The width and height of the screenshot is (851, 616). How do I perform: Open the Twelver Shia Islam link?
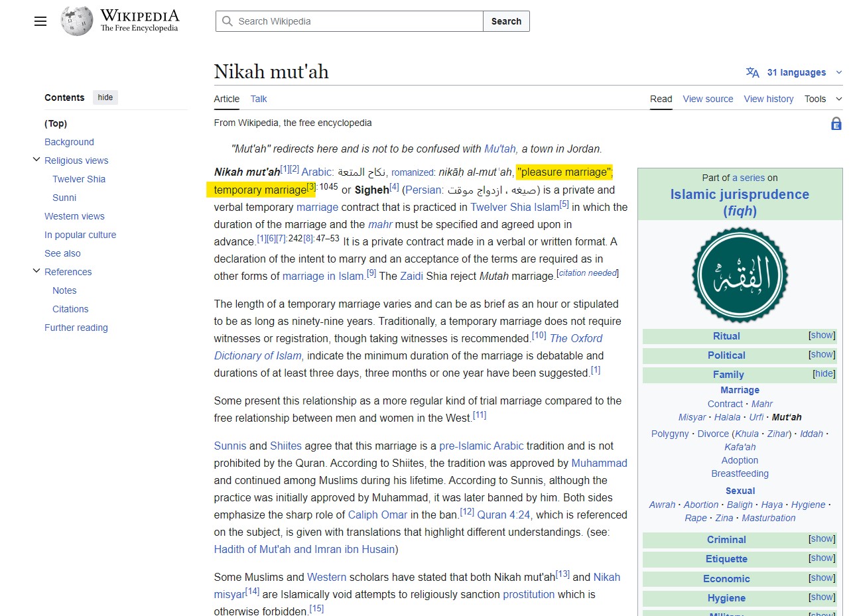point(515,208)
